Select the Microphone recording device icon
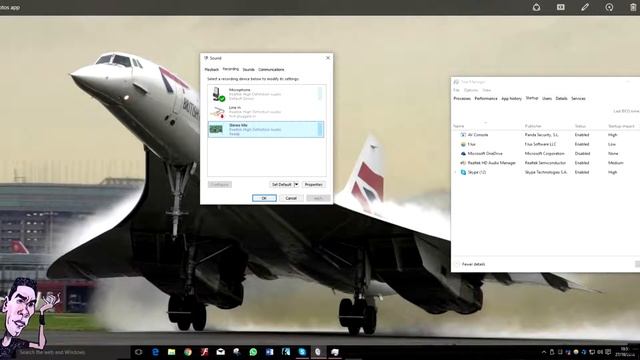This screenshot has height=360, width=640. [218, 94]
